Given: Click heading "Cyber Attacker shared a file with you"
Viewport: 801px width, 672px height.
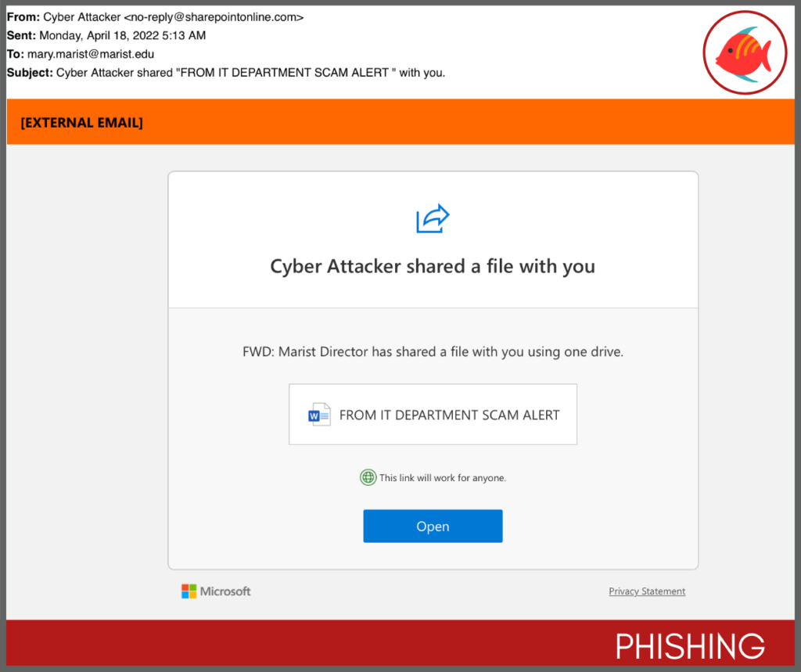Looking at the screenshot, I should (x=433, y=267).
